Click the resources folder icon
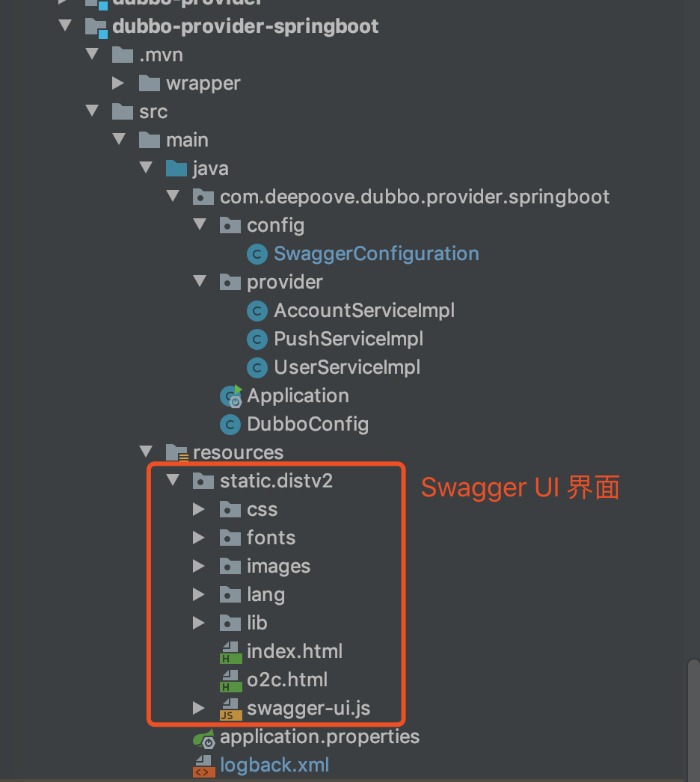 176,452
